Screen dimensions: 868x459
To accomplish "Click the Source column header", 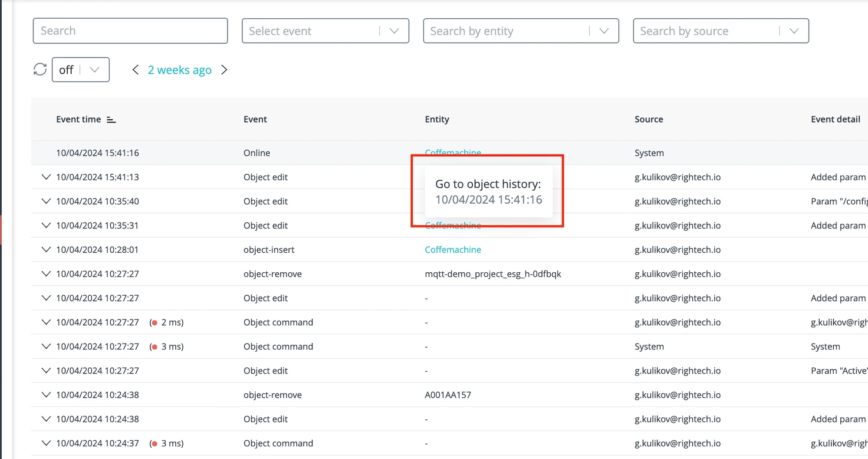I will 649,119.
